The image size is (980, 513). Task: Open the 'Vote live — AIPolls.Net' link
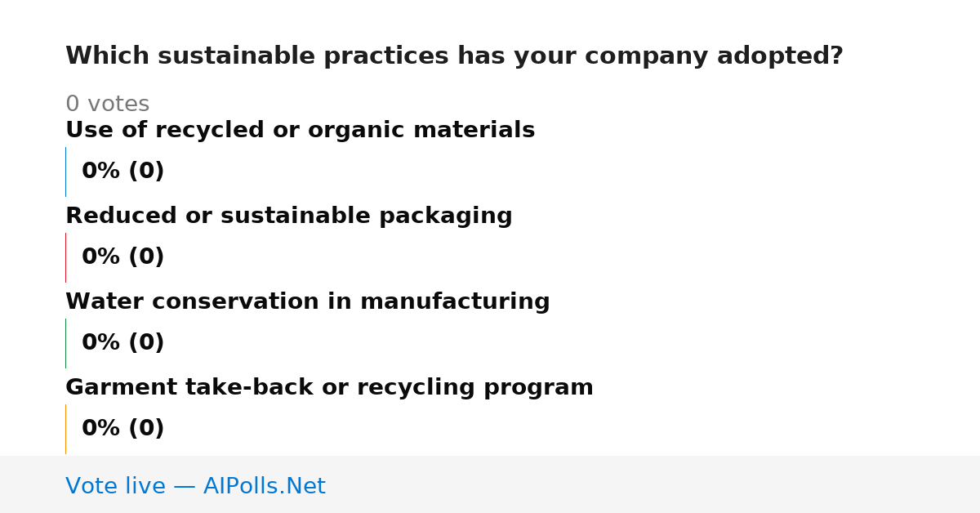[195, 487]
